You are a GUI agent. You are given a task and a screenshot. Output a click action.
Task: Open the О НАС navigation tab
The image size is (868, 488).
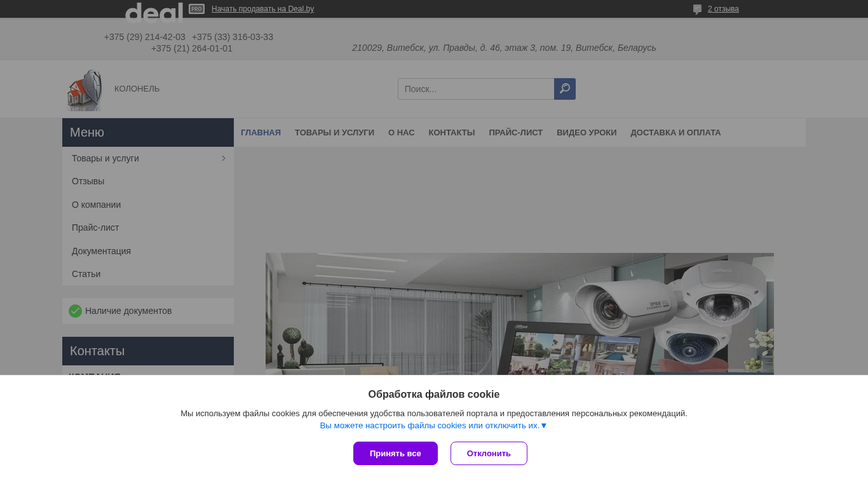point(402,133)
